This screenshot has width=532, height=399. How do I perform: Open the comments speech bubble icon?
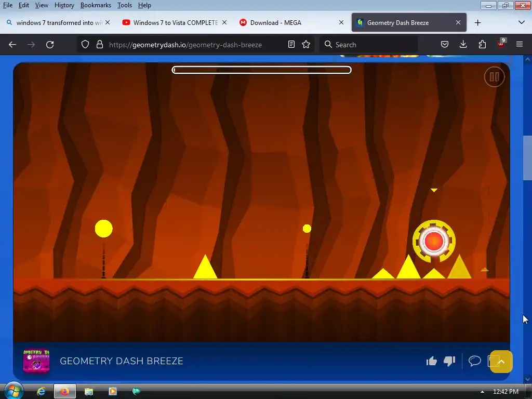tap(475, 361)
